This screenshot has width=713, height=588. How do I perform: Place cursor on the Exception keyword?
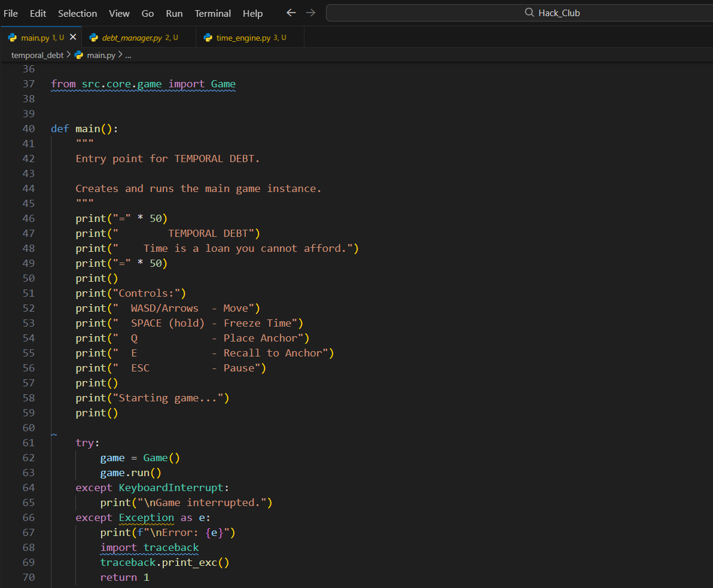pos(146,517)
